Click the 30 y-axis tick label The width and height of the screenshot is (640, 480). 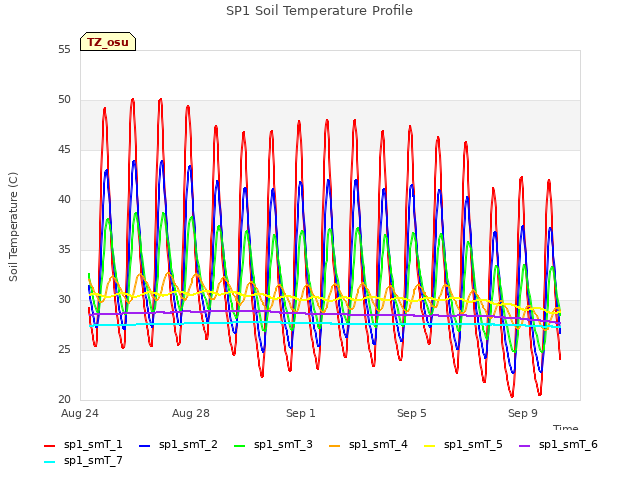click(x=64, y=300)
